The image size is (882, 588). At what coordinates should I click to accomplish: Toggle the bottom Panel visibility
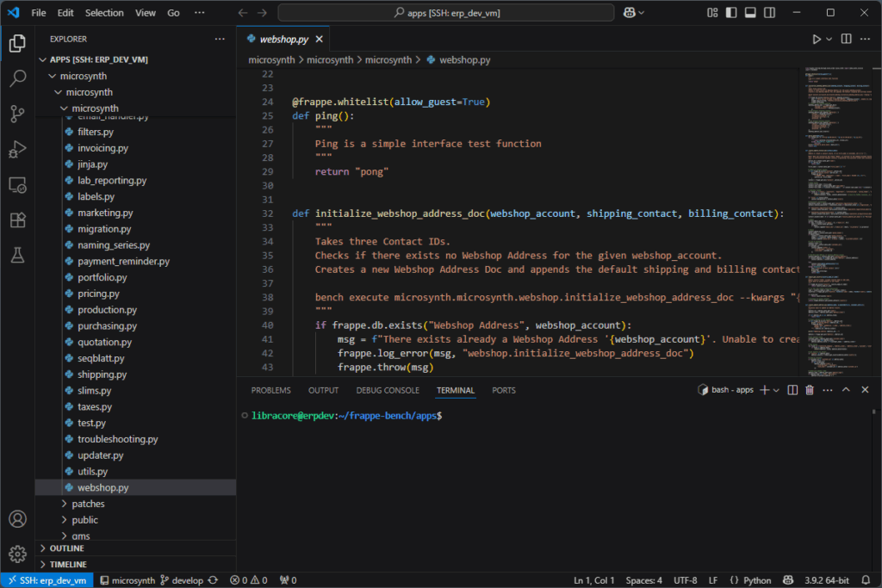[750, 12]
